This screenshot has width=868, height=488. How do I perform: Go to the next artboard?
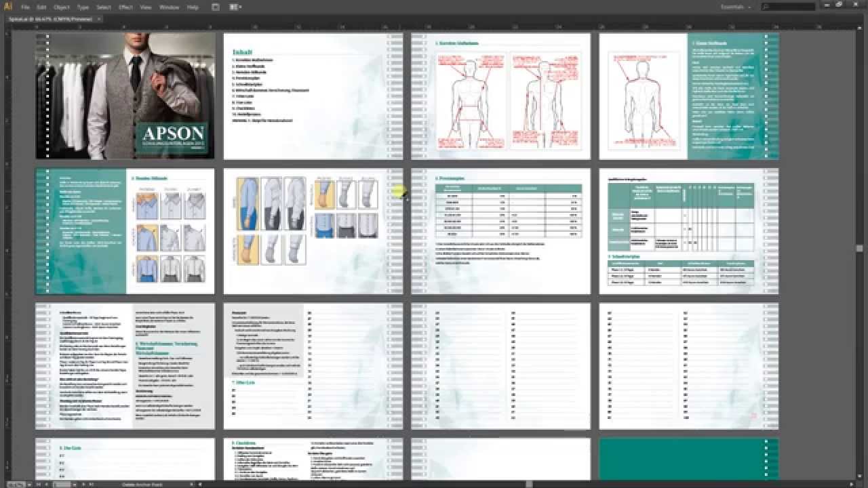pyautogui.click(x=83, y=485)
